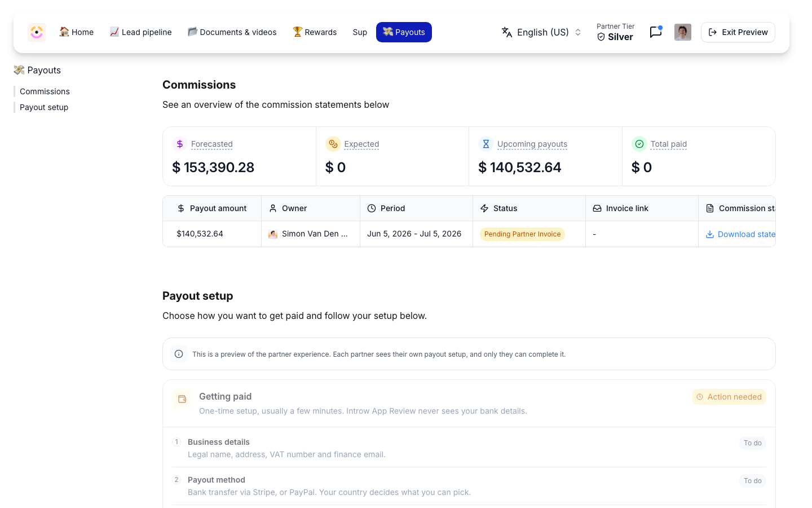Click the Commission statement document icon
This screenshot has height=508, width=812.
point(710,208)
